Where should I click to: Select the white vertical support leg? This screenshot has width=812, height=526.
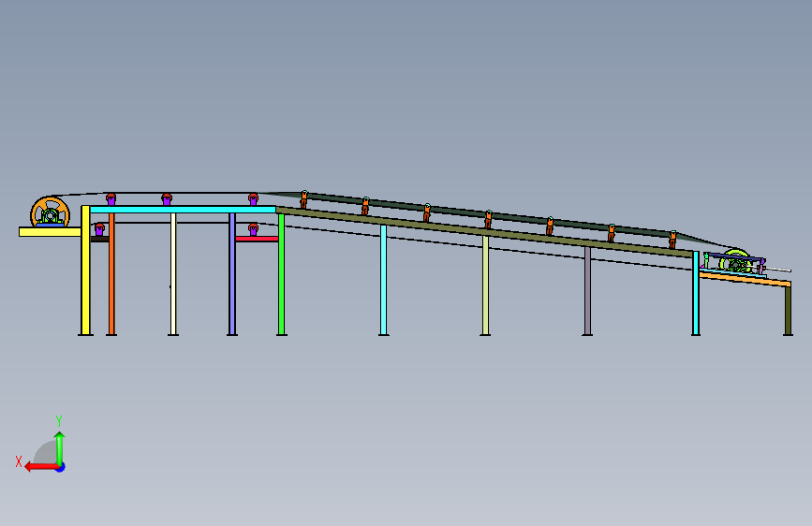point(173,274)
